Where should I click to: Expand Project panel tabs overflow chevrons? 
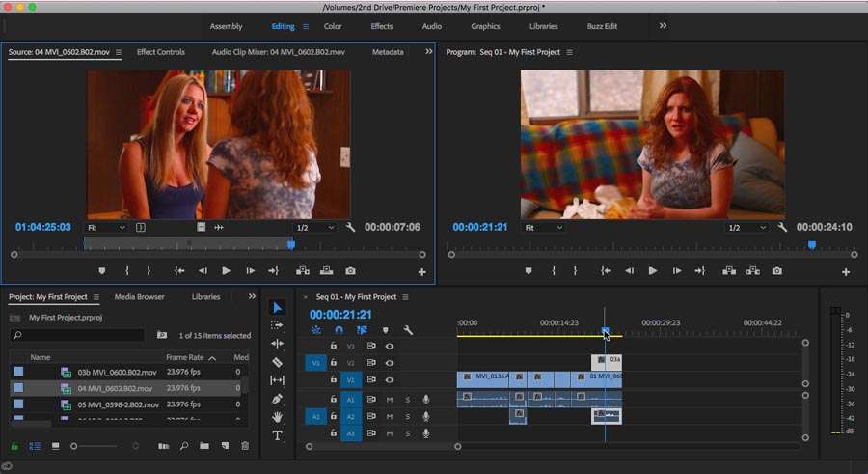252,296
